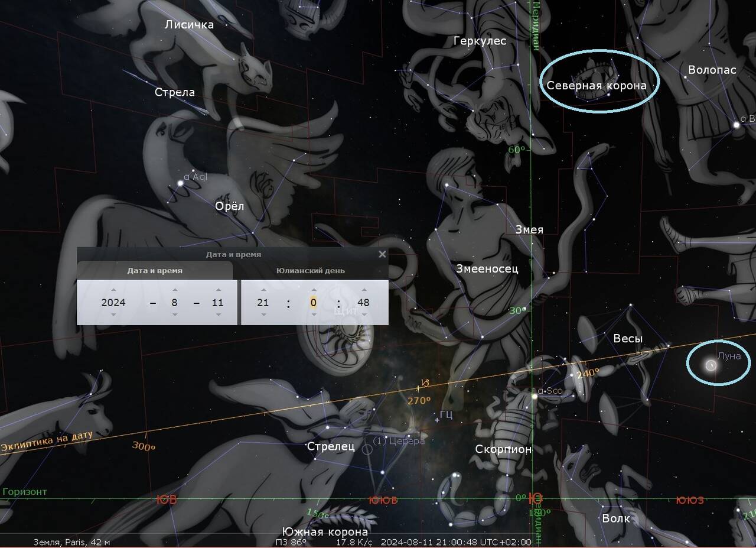The image size is (756, 548).
Task: Decrease the year 2024 with down arrow
Action: tap(113, 314)
